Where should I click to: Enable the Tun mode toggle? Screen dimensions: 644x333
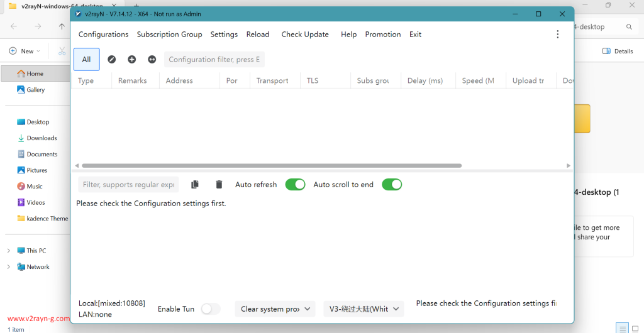coord(211,308)
